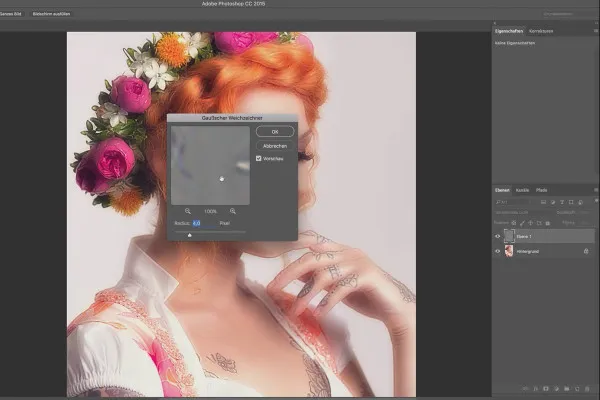Select the Hintergrund layer name
This screenshot has height=400, width=600.
pyautogui.click(x=528, y=251)
